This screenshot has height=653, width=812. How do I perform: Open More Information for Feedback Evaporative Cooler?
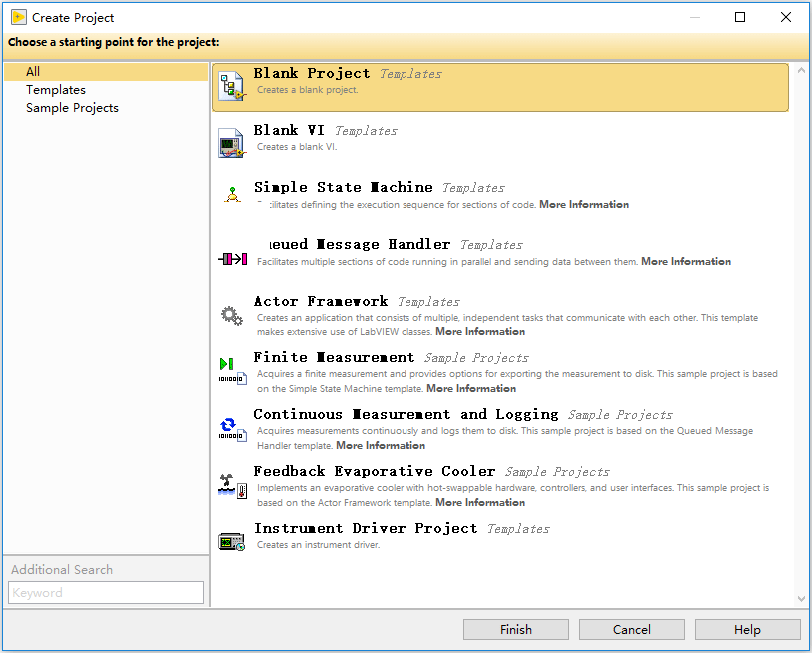pyautogui.click(x=480, y=503)
